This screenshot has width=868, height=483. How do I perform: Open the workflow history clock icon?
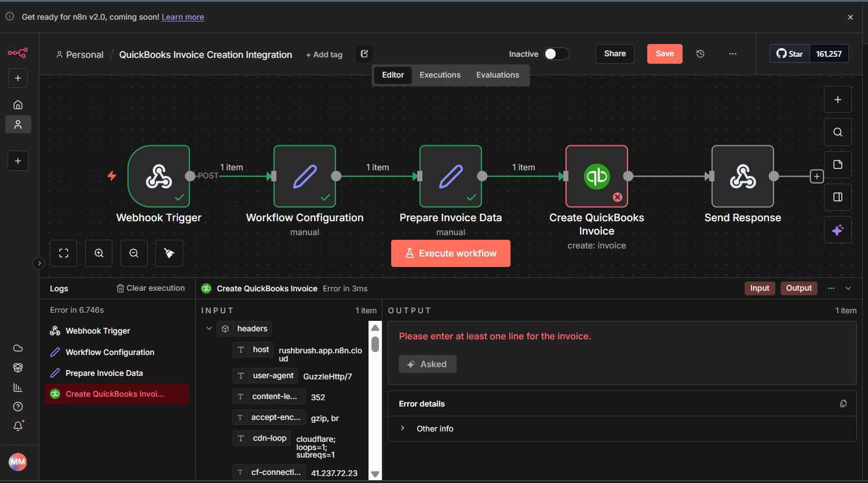pos(700,54)
